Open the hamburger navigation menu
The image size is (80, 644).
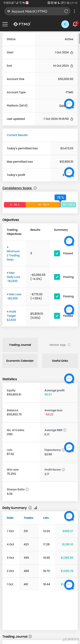click(x=5, y=24)
